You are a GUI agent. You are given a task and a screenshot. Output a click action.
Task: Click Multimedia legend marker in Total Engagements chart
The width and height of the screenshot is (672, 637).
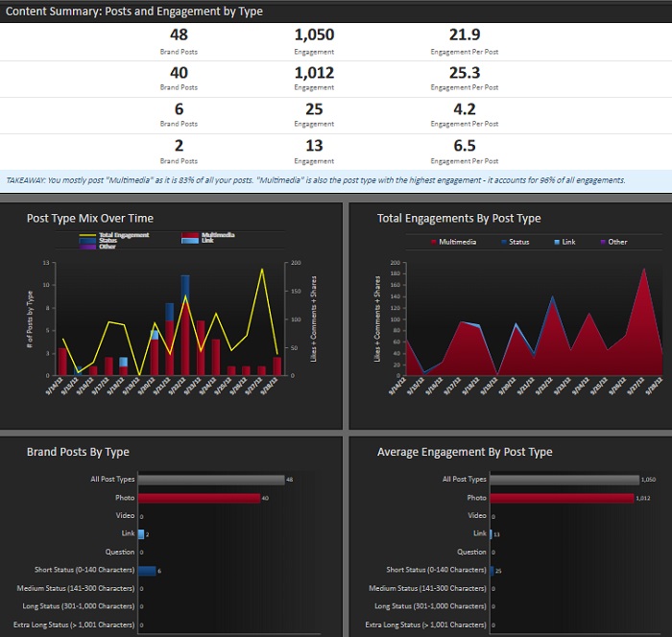[434, 242]
